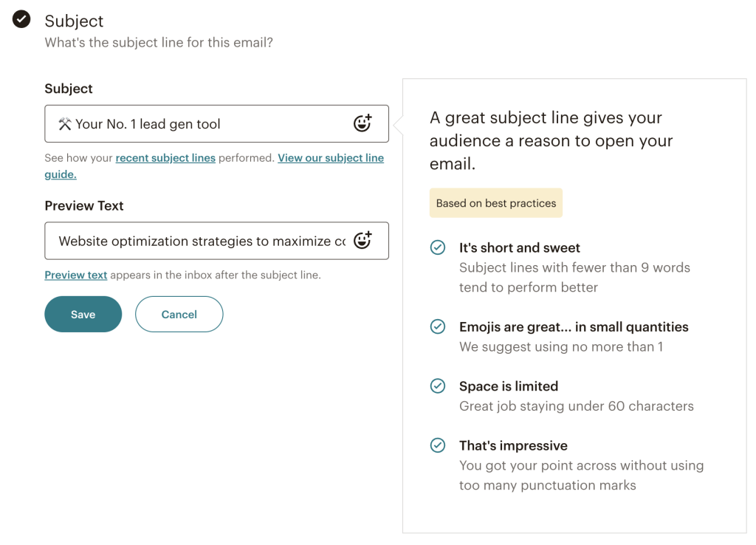Open the "recent subject lines" link
The height and width of the screenshot is (545, 756).
coord(165,158)
